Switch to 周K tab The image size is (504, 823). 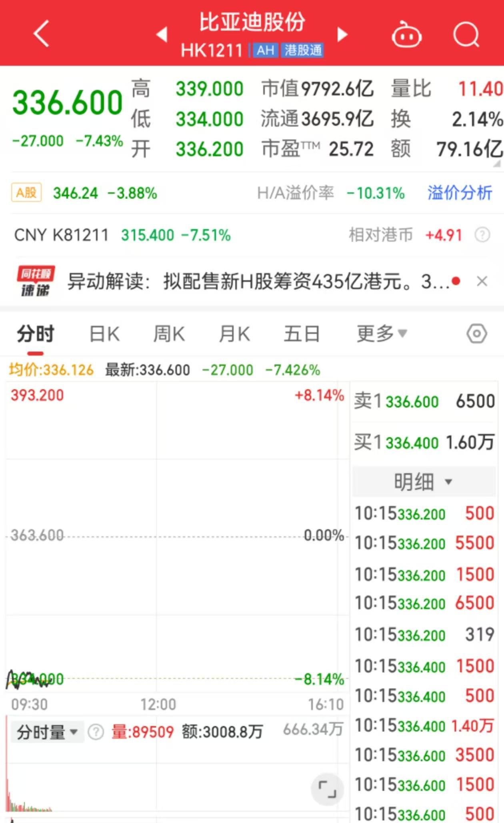pyautogui.click(x=169, y=334)
